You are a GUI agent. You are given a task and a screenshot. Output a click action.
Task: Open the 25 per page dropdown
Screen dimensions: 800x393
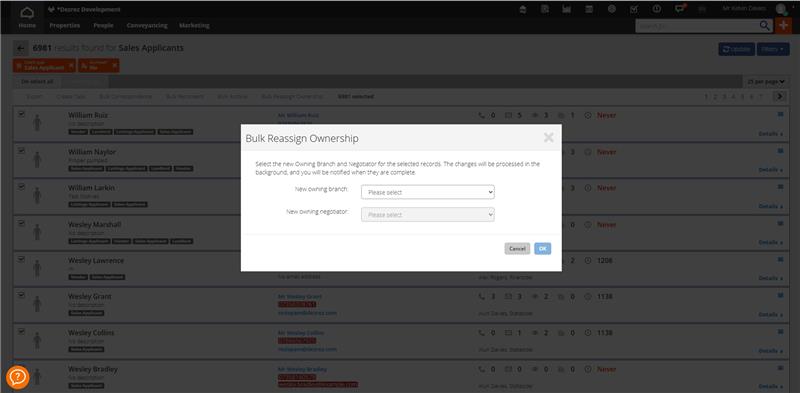pos(765,82)
